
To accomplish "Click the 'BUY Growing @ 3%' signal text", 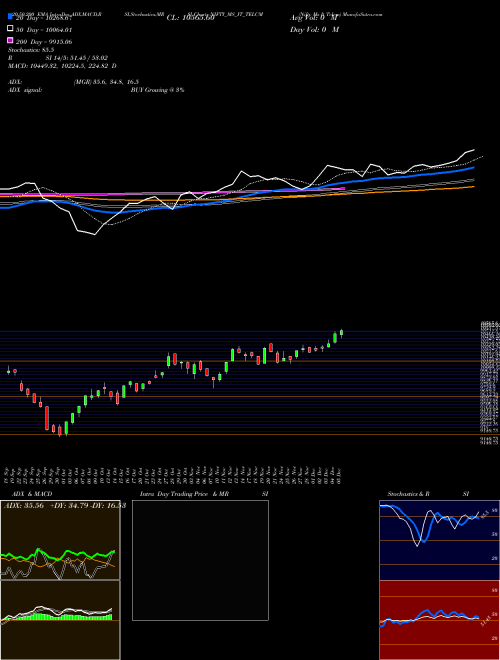I will click(157, 90).
